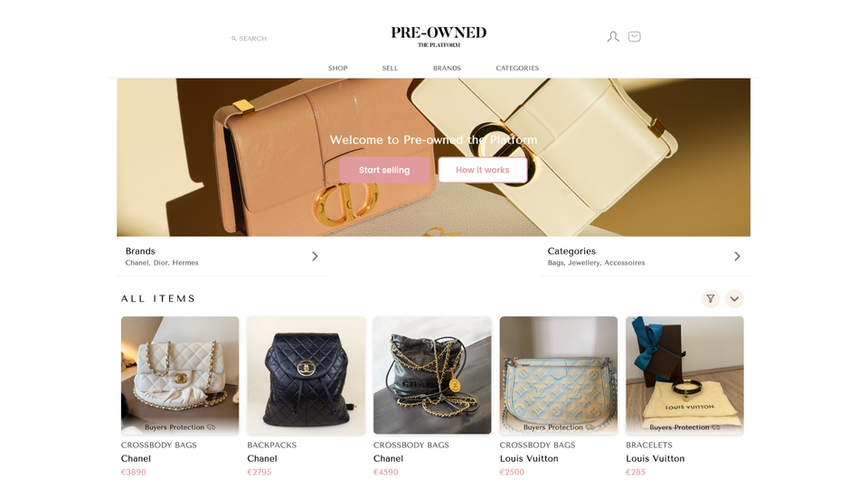
Task: Open the Chanel €4590 crossbody bag listing
Action: click(x=432, y=396)
